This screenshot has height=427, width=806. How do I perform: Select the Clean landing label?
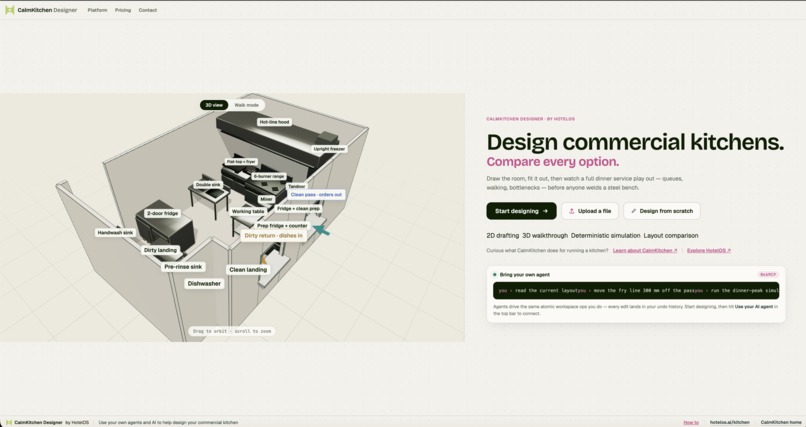pyautogui.click(x=248, y=269)
